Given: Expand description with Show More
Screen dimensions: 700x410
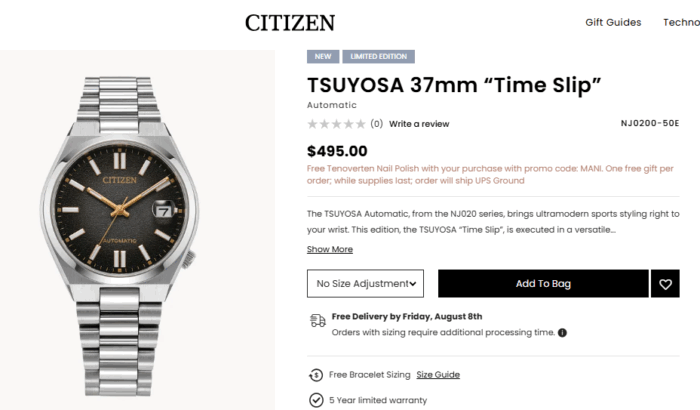Looking at the screenshot, I should coord(330,249).
